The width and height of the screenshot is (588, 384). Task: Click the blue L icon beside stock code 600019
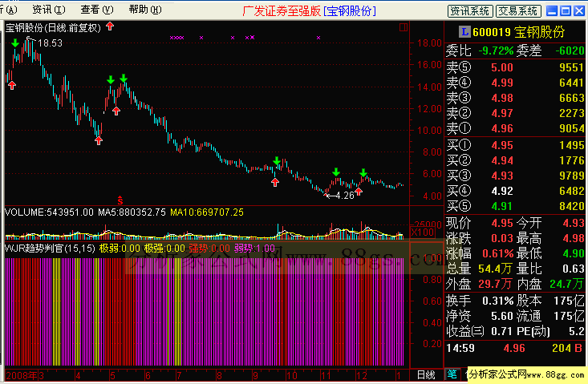click(x=464, y=32)
